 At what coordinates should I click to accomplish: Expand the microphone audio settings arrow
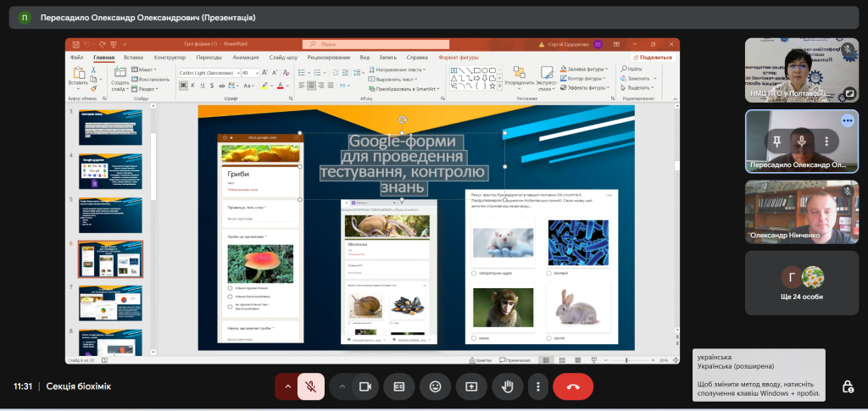tap(287, 386)
